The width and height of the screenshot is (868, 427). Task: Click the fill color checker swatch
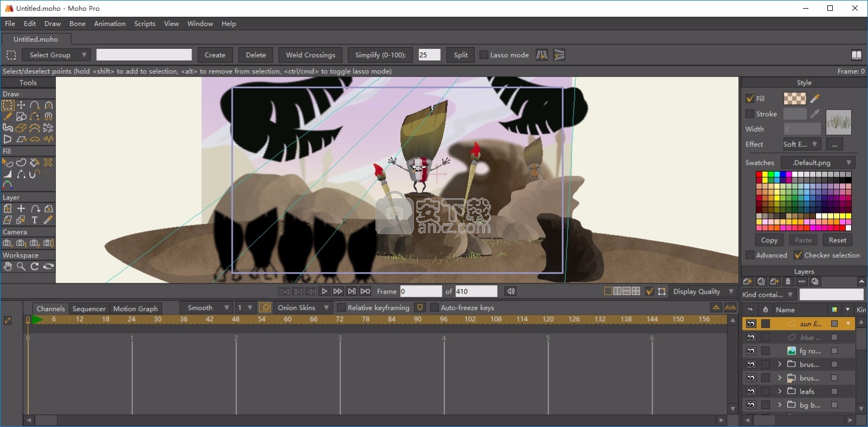pos(795,99)
